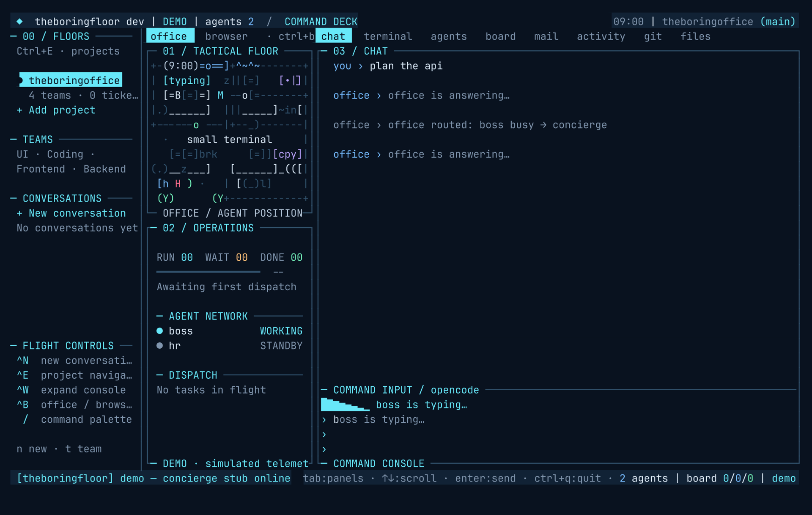Switch to the browser tab
This screenshot has height=515, width=812.
tap(226, 36)
